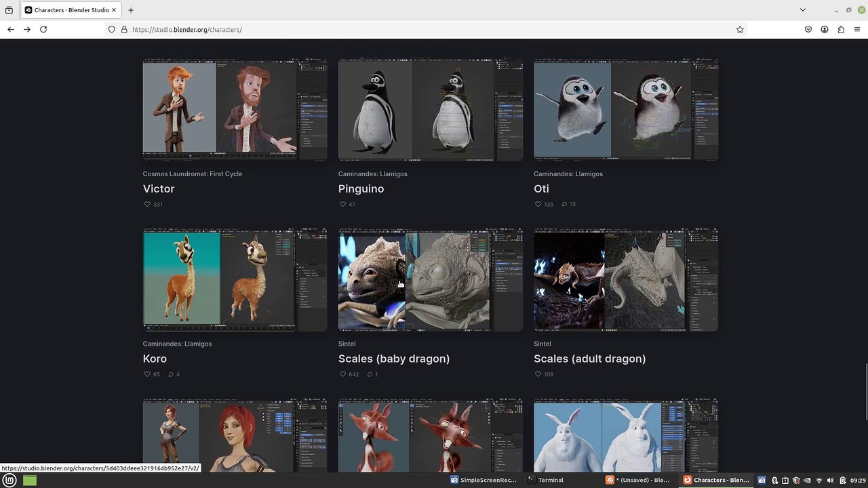Click the comment bubble under Koro
This screenshot has height=488, width=868.
[171, 374]
